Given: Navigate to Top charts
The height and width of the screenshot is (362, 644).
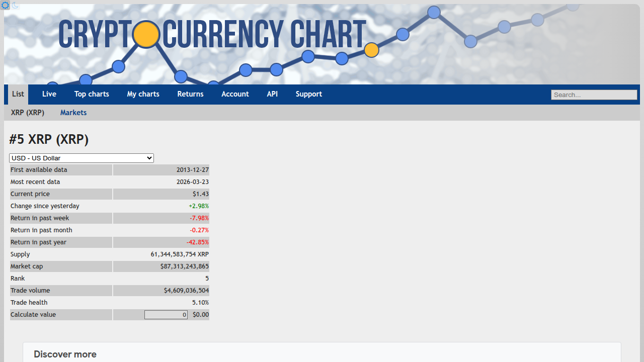Looking at the screenshot, I should (92, 94).
